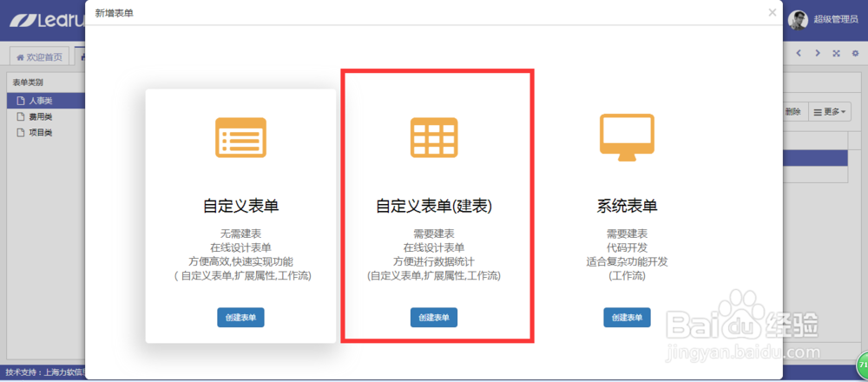Click the 超级管理员 username label

(x=835, y=20)
